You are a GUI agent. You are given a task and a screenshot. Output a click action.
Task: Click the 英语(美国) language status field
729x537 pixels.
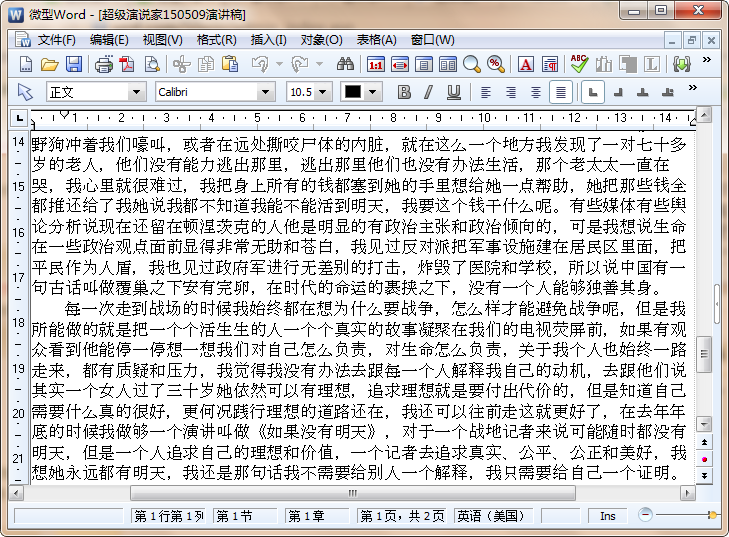point(491,515)
